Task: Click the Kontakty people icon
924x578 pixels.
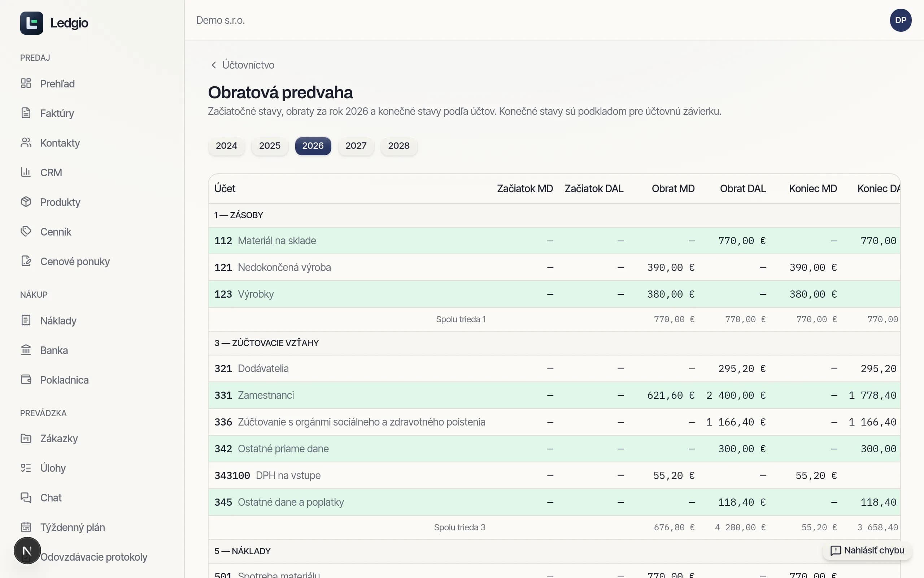Action: click(26, 143)
